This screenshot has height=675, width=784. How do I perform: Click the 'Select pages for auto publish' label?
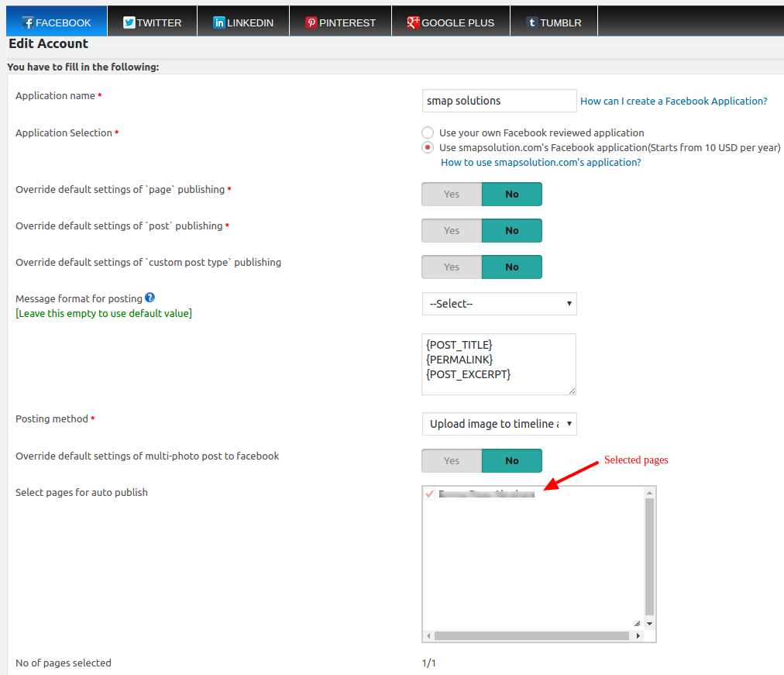click(x=81, y=493)
